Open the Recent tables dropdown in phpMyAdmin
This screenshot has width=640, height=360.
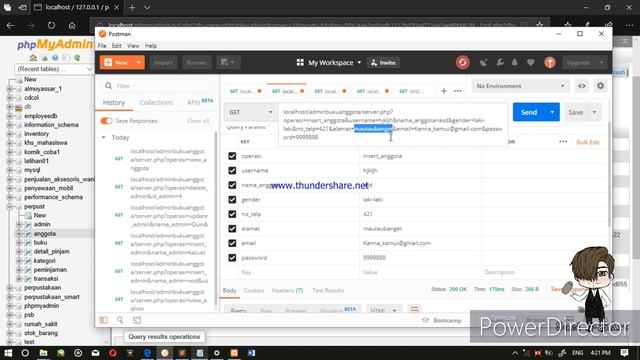[54, 69]
